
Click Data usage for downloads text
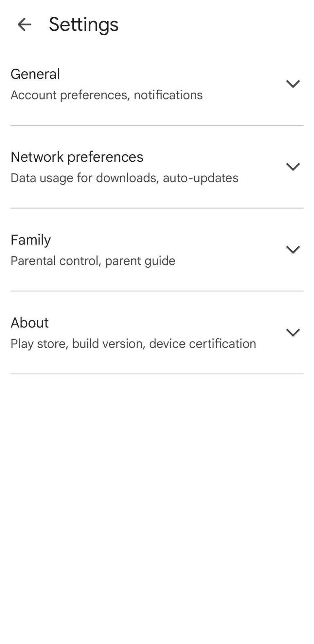point(124,178)
